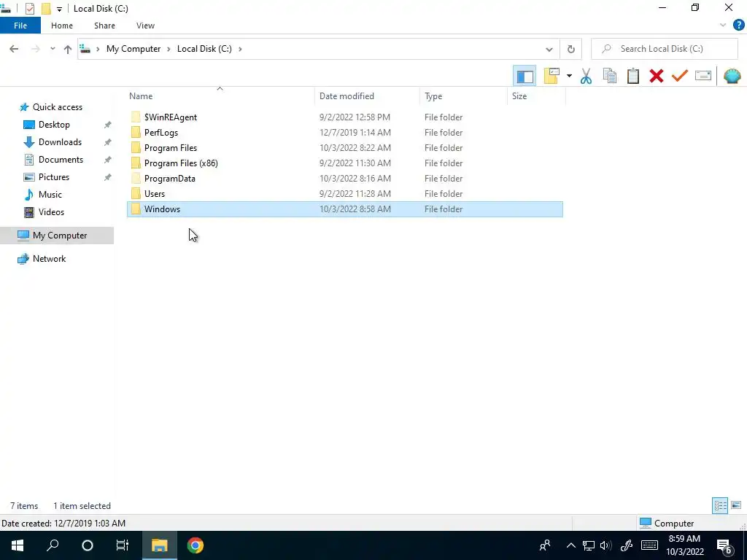Switch to Details view in status bar

pyautogui.click(x=720, y=505)
